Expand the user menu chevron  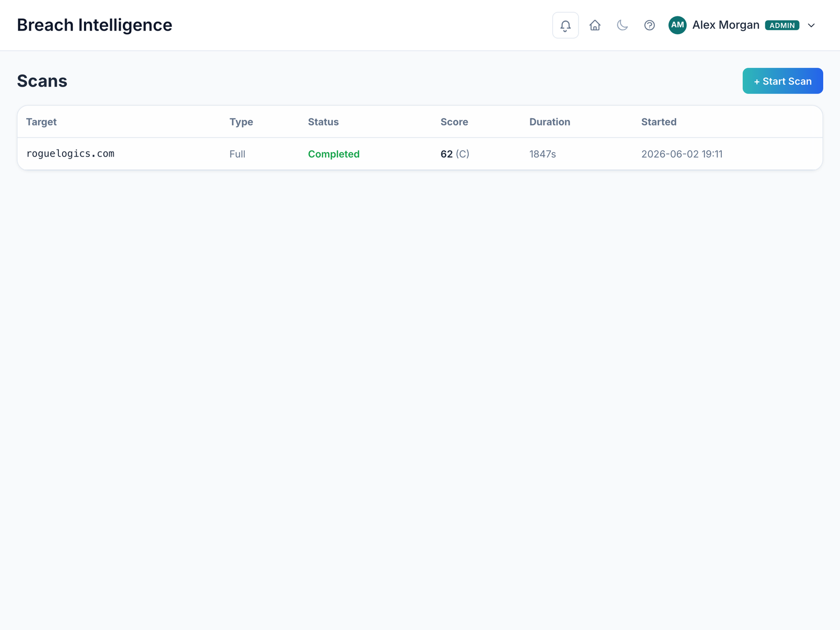click(811, 25)
